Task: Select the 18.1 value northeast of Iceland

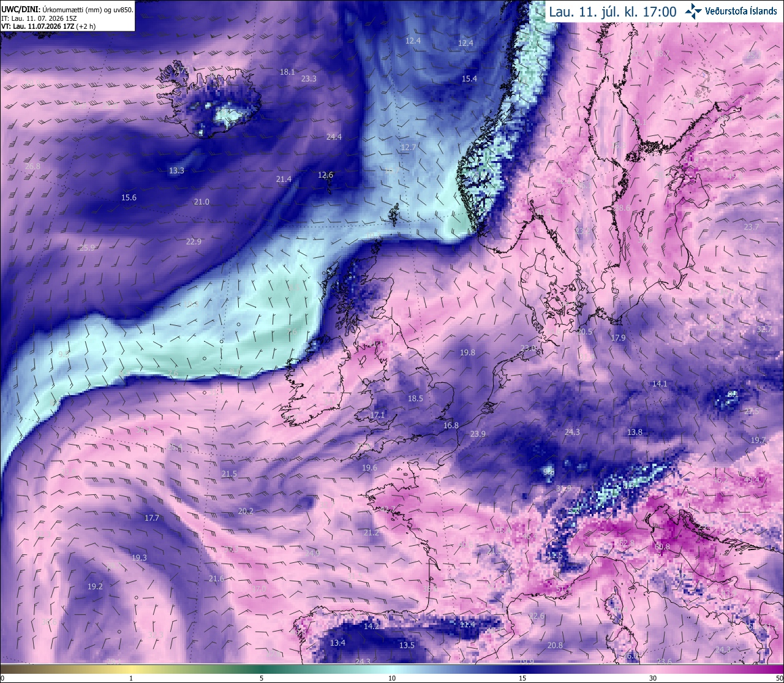Action: coord(287,72)
